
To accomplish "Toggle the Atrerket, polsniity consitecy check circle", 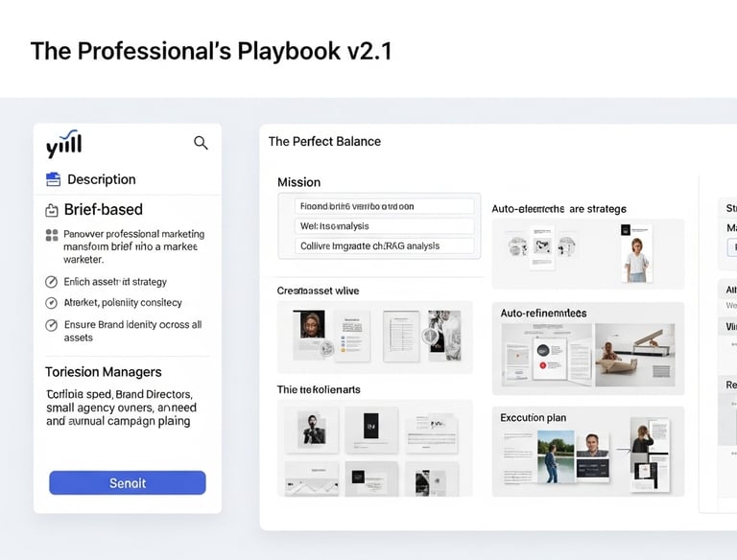I will pos(51,303).
